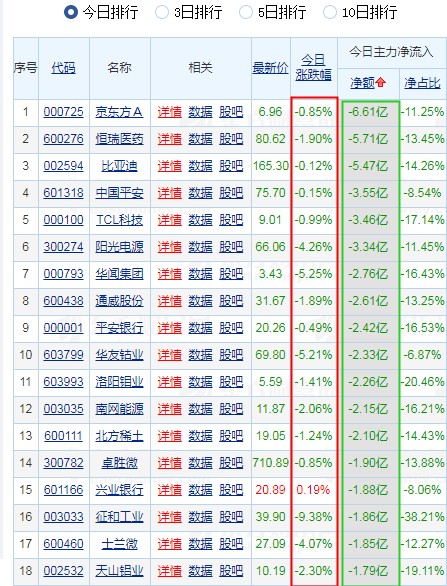
Task: Open 股吧 link for 卓胜微
Action: (231, 463)
